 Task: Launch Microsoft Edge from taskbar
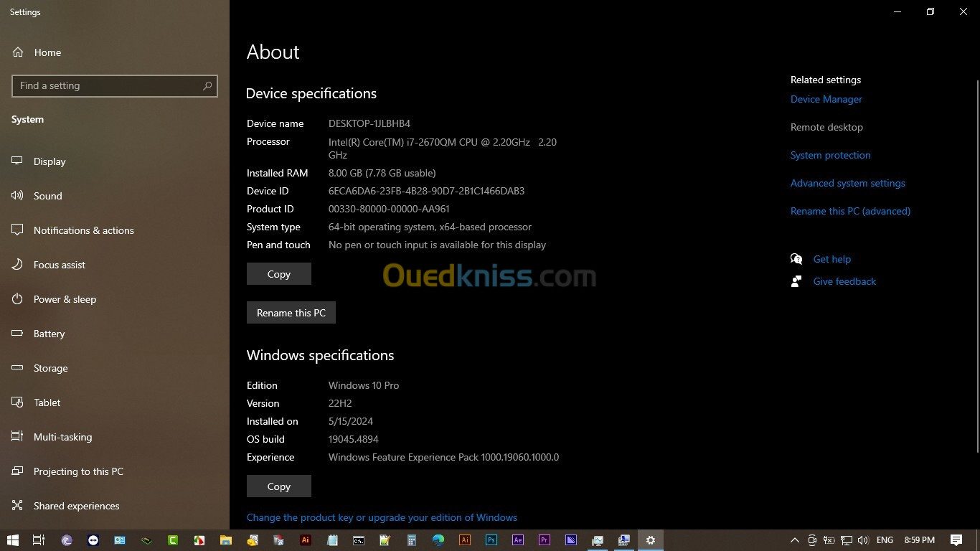point(438,540)
